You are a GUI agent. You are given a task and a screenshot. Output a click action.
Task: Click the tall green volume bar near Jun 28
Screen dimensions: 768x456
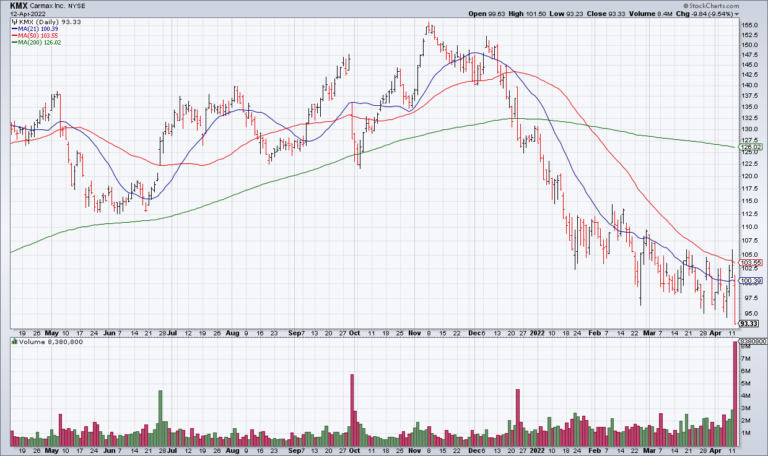pos(160,418)
